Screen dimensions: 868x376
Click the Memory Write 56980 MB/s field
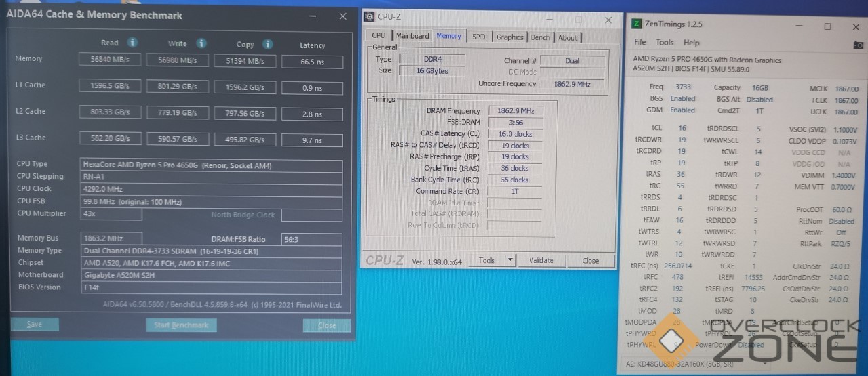(177, 60)
